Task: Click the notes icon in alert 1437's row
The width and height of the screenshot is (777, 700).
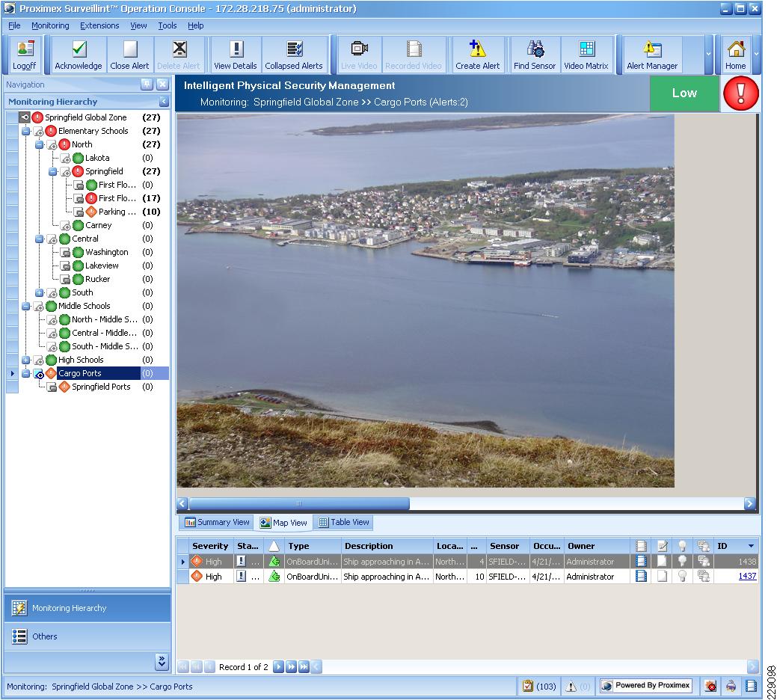Action: 662,576
